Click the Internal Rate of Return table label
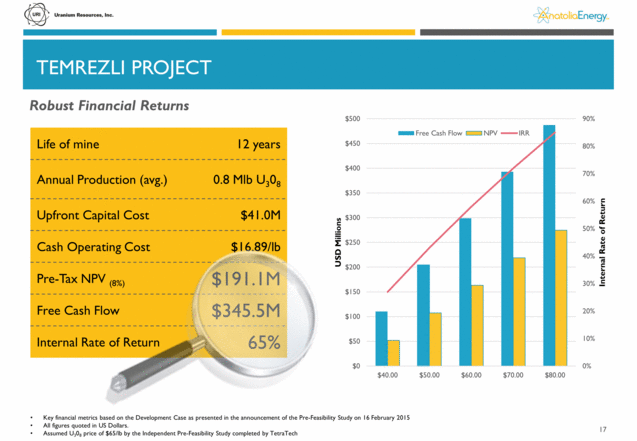 tap(98, 342)
